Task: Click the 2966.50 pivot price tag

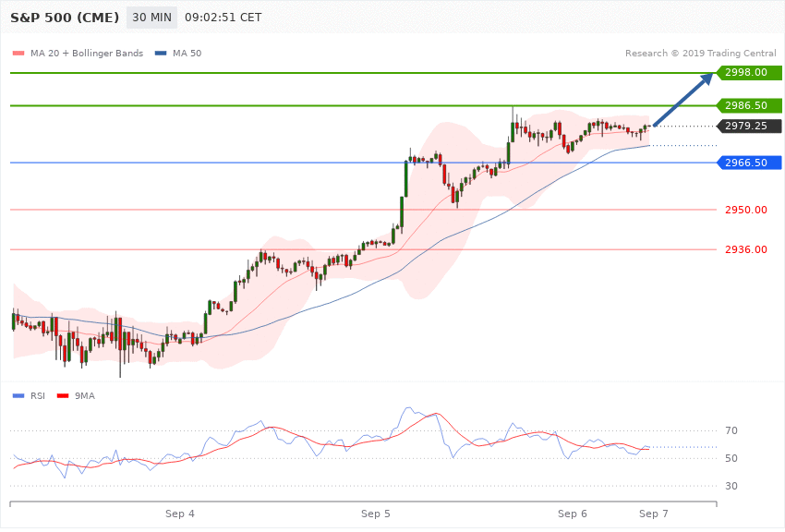Action: [749, 163]
